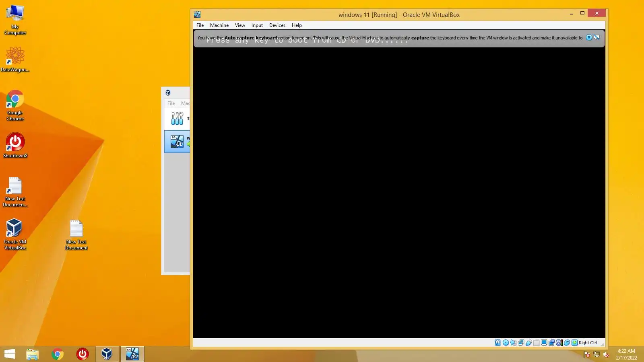
Task: Click the display indicator in status bar
Action: pyautogui.click(x=544, y=343)
